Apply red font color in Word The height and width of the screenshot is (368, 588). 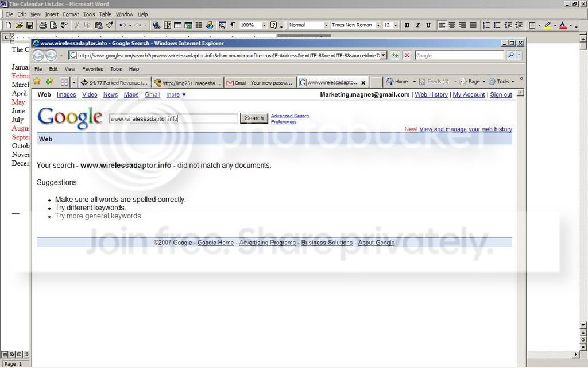click(x=563, y=25)
